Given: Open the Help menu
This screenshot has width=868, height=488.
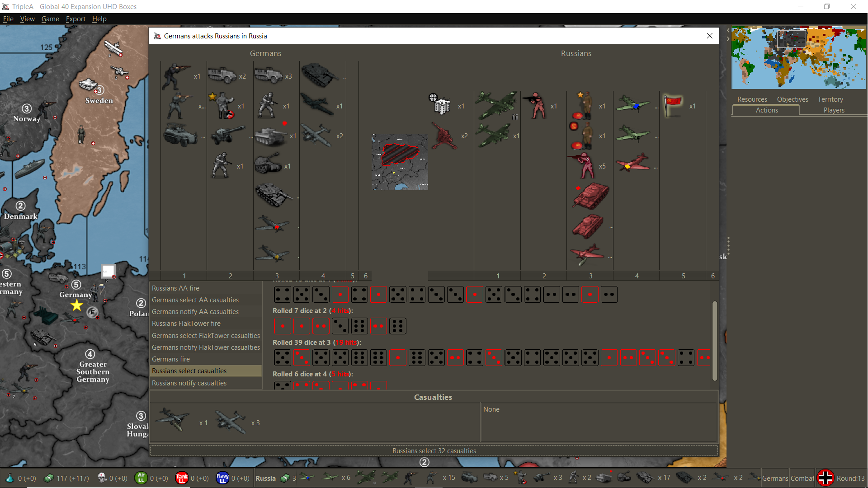Looking at the screenshot, I should 99,19.
